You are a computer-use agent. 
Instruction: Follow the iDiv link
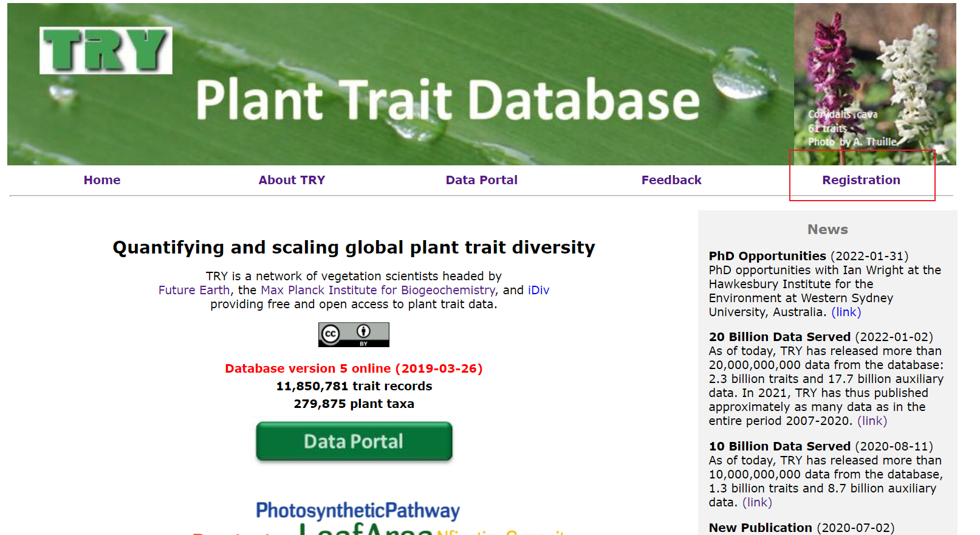[538, 290]
